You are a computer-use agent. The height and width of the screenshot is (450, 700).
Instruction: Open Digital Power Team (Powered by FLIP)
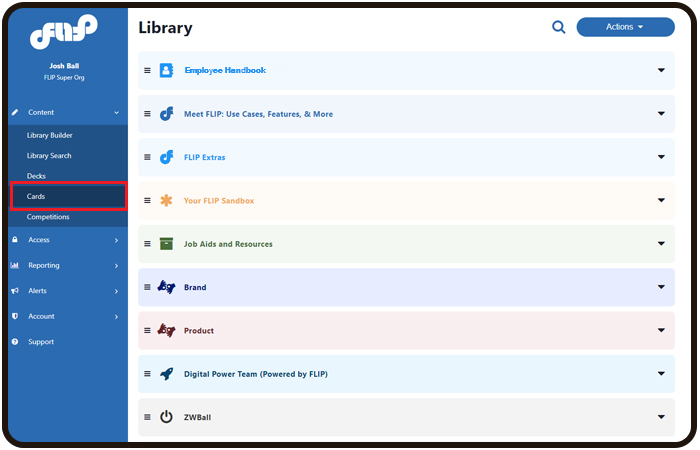click(256, 374)
